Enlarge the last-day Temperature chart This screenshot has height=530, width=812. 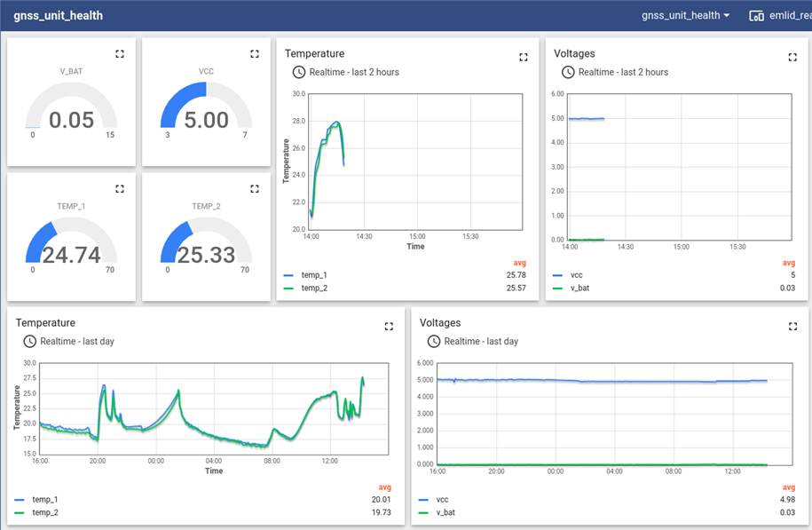(389, 327)
